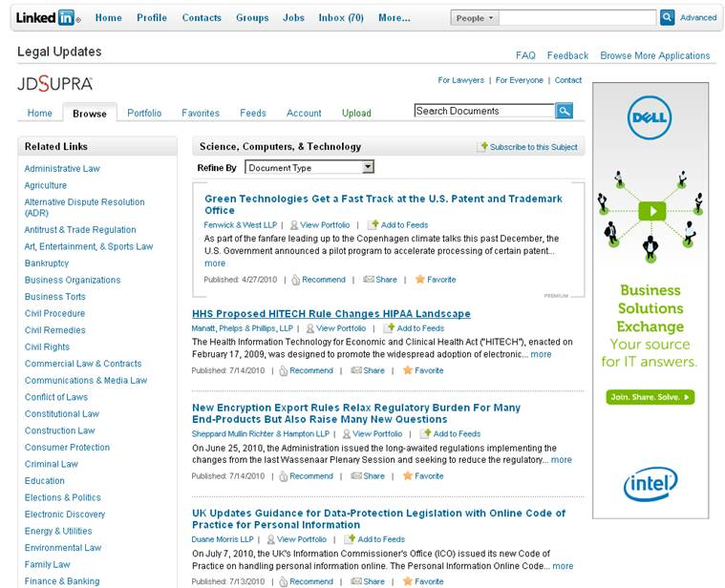The width and height of the screenshot is (725, 588).
Task: Open Green Technologies Fast Track article title
Action: point(383,204)
